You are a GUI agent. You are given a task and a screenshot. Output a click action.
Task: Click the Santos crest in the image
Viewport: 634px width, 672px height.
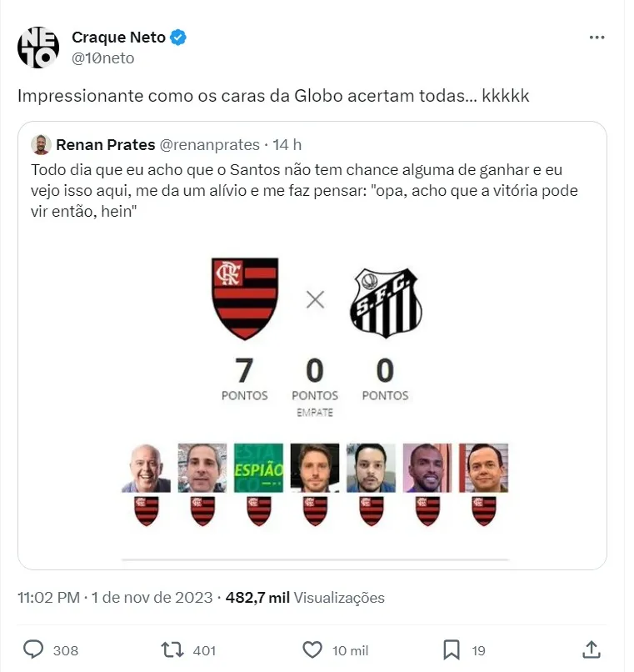point(386,303)
